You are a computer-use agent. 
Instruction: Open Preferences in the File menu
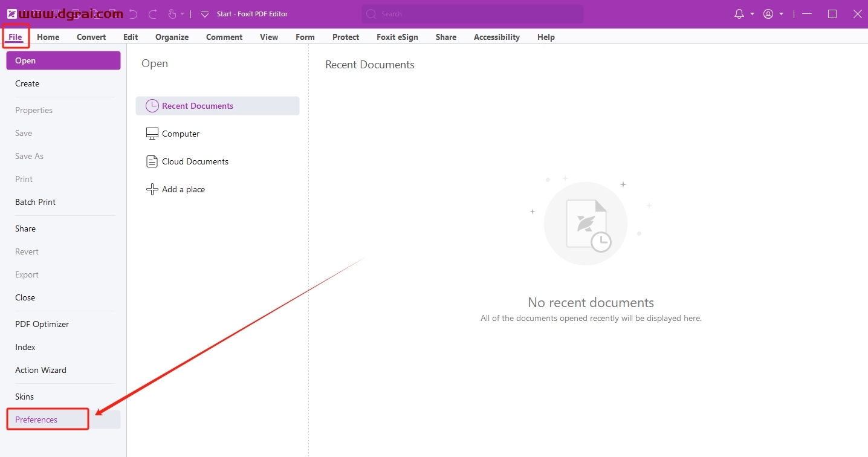coord(36,420)
